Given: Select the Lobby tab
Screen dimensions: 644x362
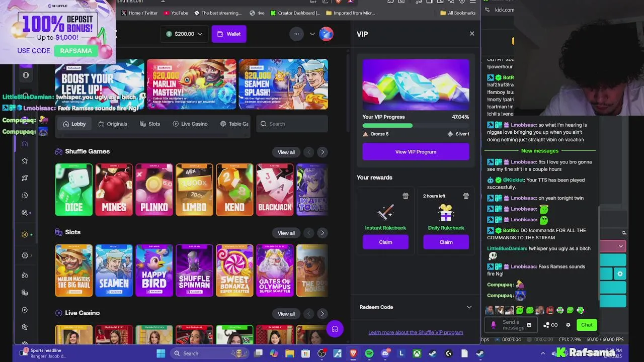Looking at the screenshot, I should (x=74, y=124).
